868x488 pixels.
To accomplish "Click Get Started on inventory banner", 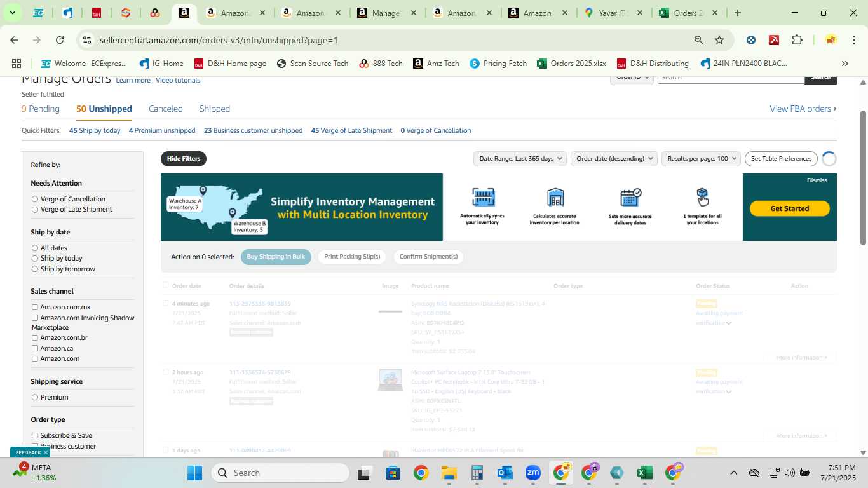I will [789, 208].
